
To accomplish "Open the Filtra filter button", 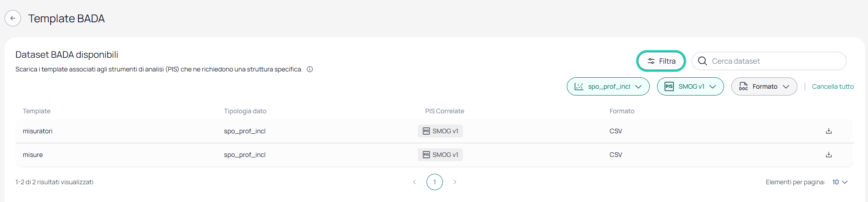I will tap(661, 61).
